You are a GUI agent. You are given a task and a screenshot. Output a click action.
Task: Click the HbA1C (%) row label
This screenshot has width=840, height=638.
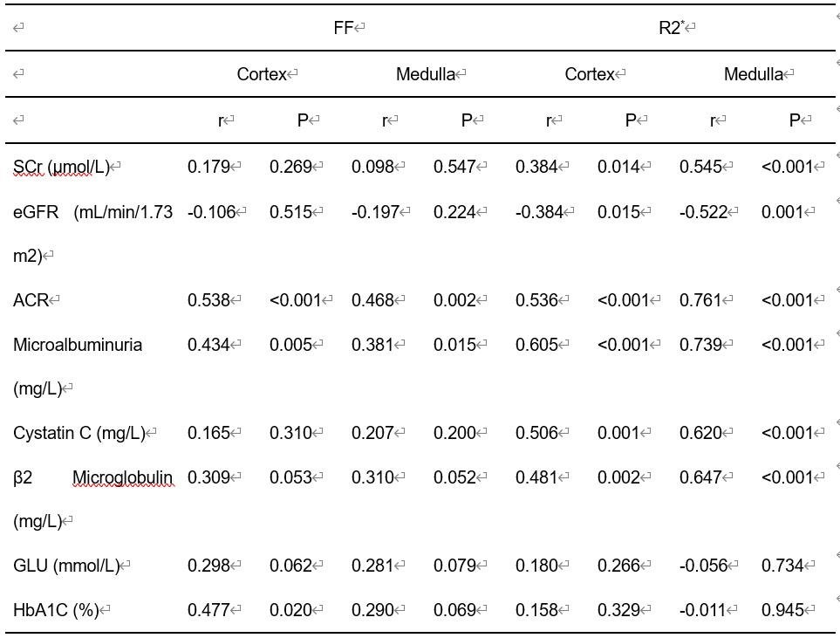coord(56,610)
